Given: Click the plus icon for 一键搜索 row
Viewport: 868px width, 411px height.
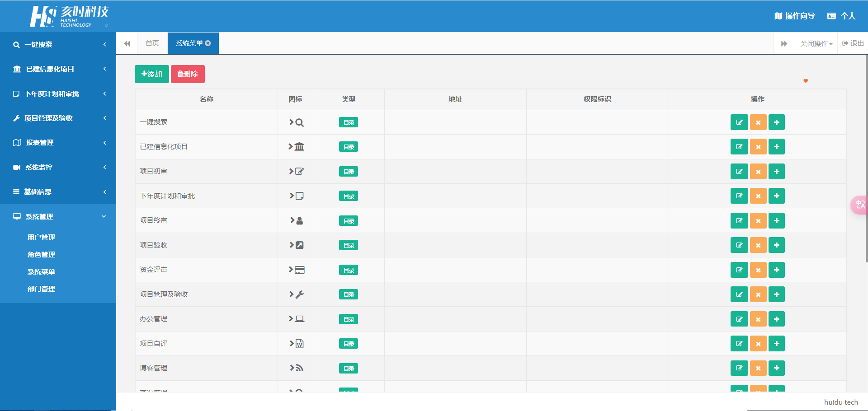Looking at the screenshot, I should pyautogui.click(x=777, y=122).
